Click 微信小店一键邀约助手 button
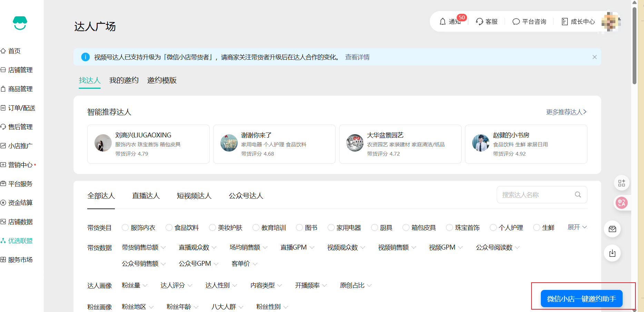The image size is (644, 312). point(582,299)
